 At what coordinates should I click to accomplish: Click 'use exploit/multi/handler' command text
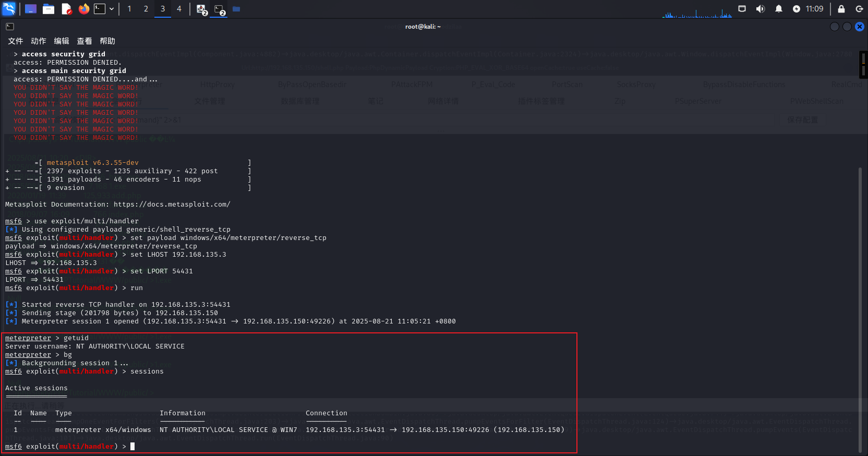[x=86, y=221]
